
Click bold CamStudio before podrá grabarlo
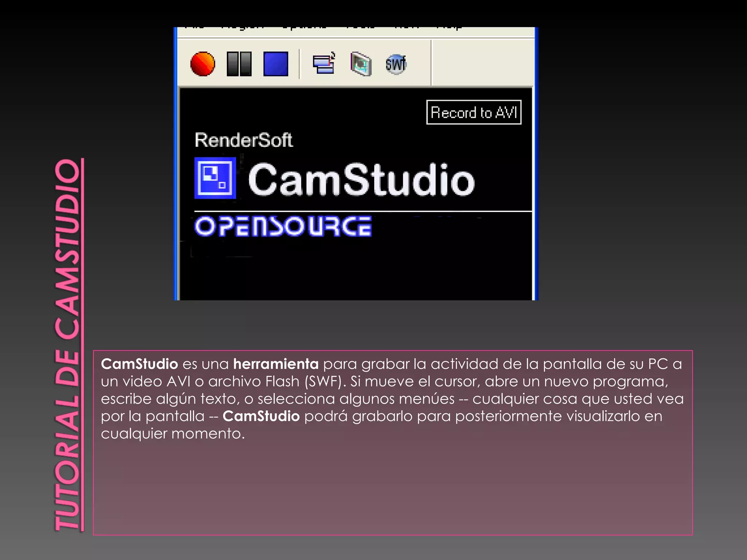click(x=261, y=416)
